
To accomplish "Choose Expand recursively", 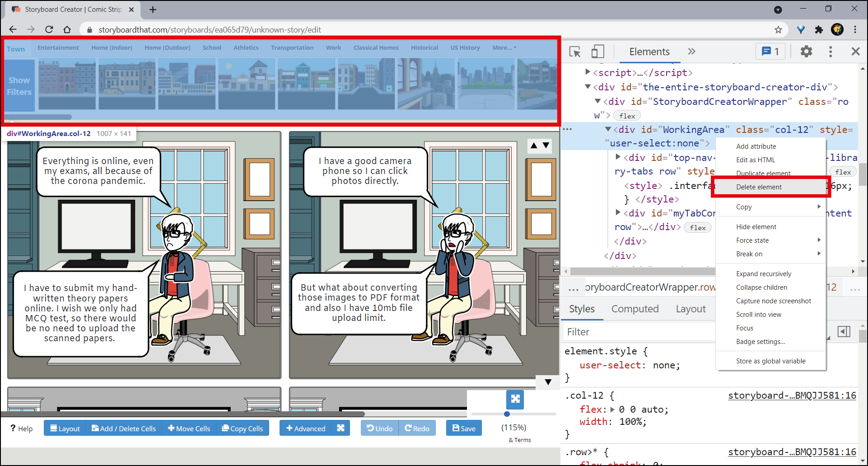I will [771, 274].
